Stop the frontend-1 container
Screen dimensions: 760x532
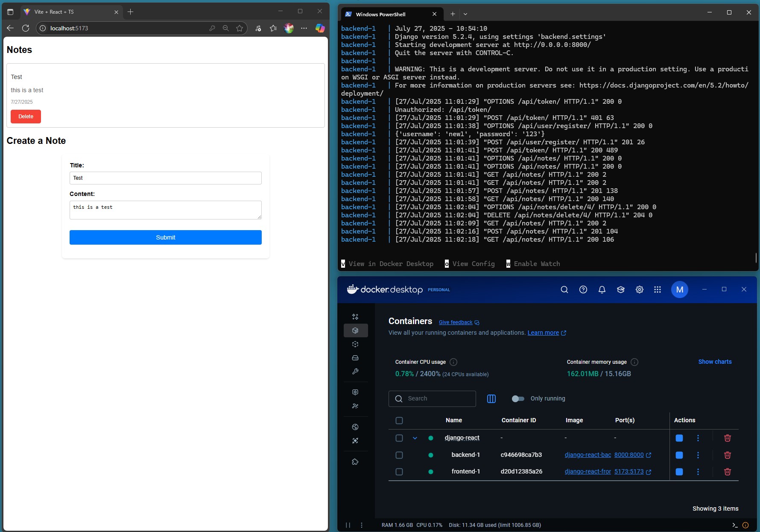[x=679, y=472]
